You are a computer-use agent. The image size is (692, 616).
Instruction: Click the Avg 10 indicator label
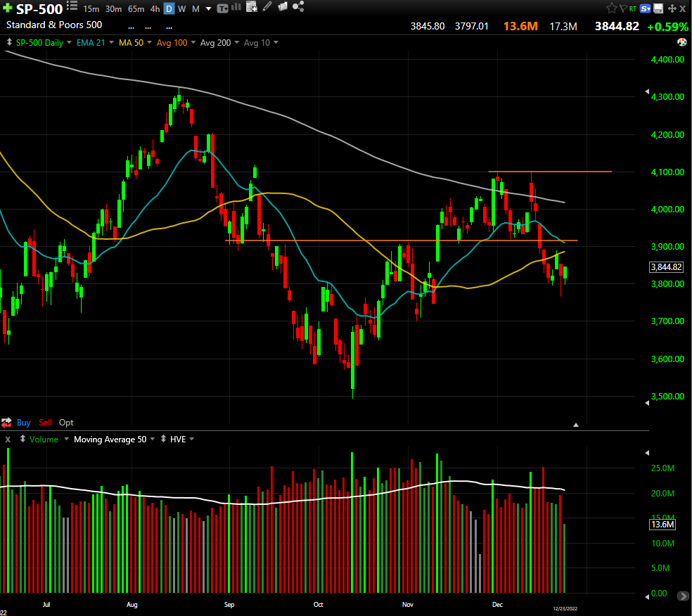point(257,43)
